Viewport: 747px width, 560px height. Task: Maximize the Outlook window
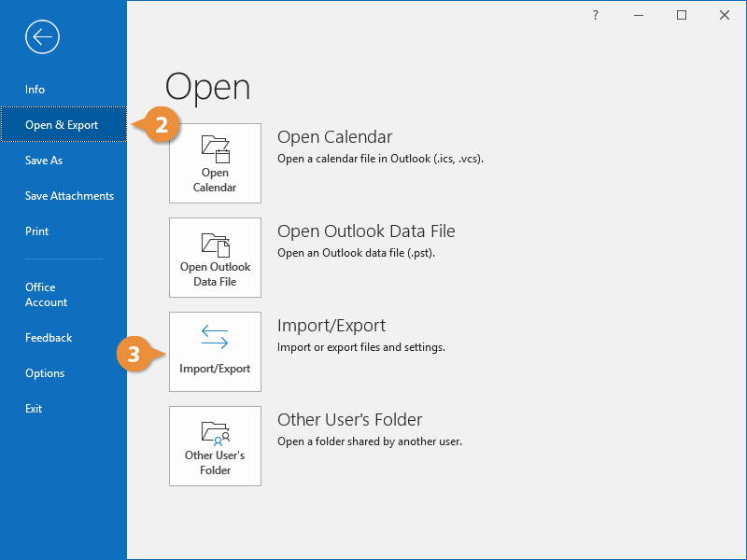pyautogui.click(x=682, y=15)
